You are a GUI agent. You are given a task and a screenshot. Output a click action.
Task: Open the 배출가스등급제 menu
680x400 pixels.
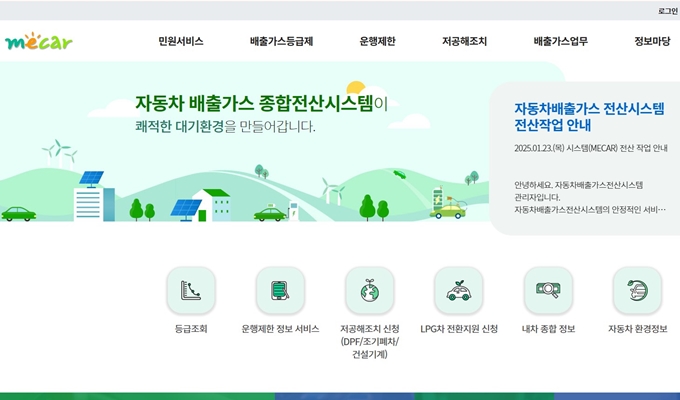click(x=281, y=41)
